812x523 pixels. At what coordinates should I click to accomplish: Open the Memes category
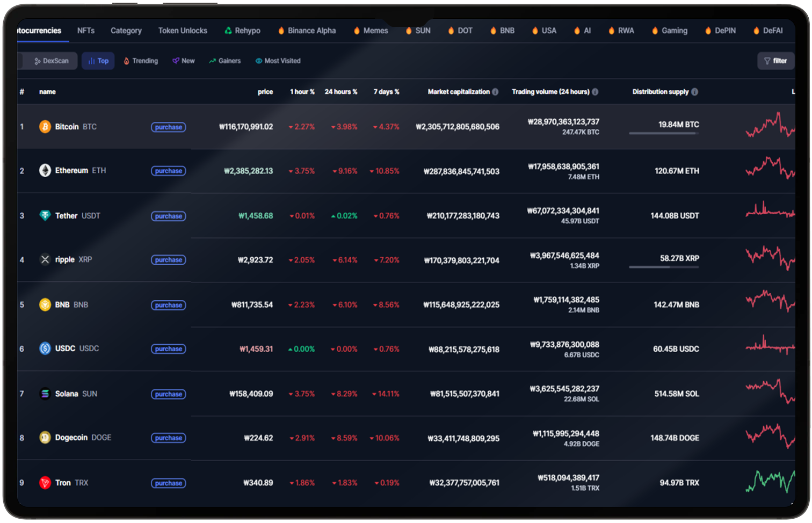pos(371,31)
